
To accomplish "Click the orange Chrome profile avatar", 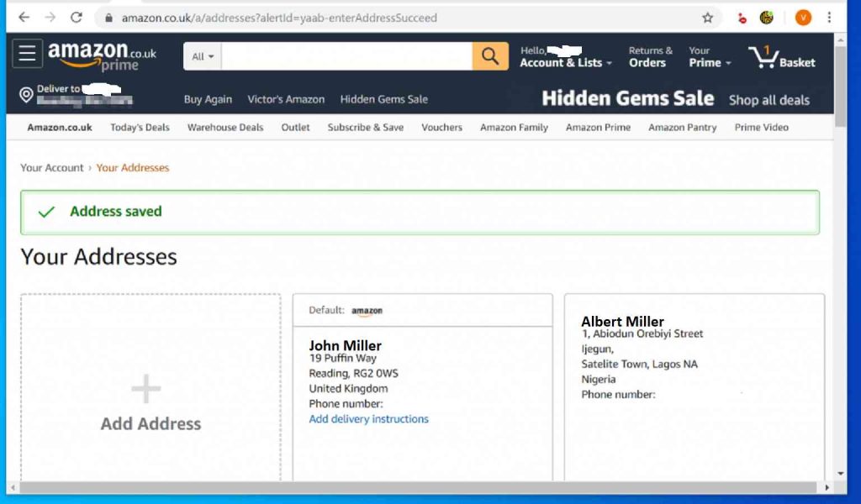I will pos(803,18).
